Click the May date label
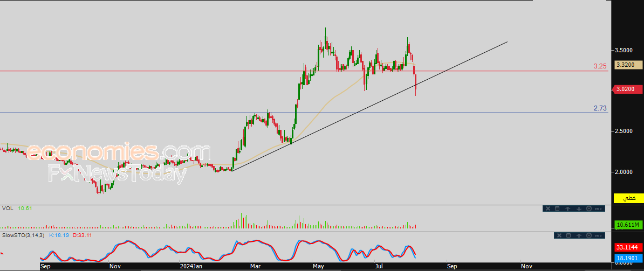The image size is (644, 271). [318, 267]
